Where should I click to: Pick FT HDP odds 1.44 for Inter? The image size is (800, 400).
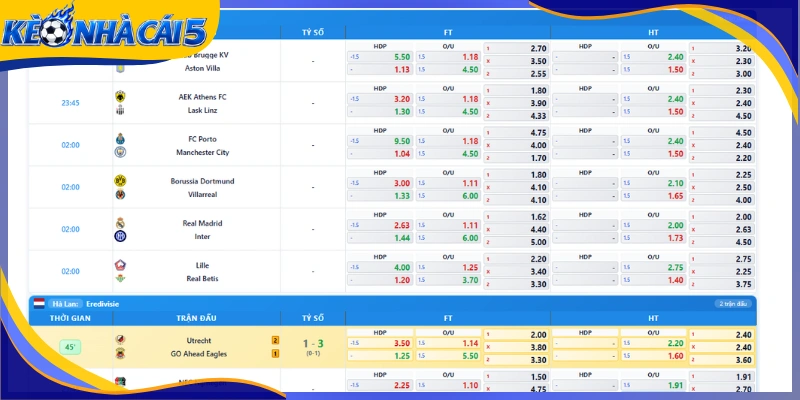[381, 238]
